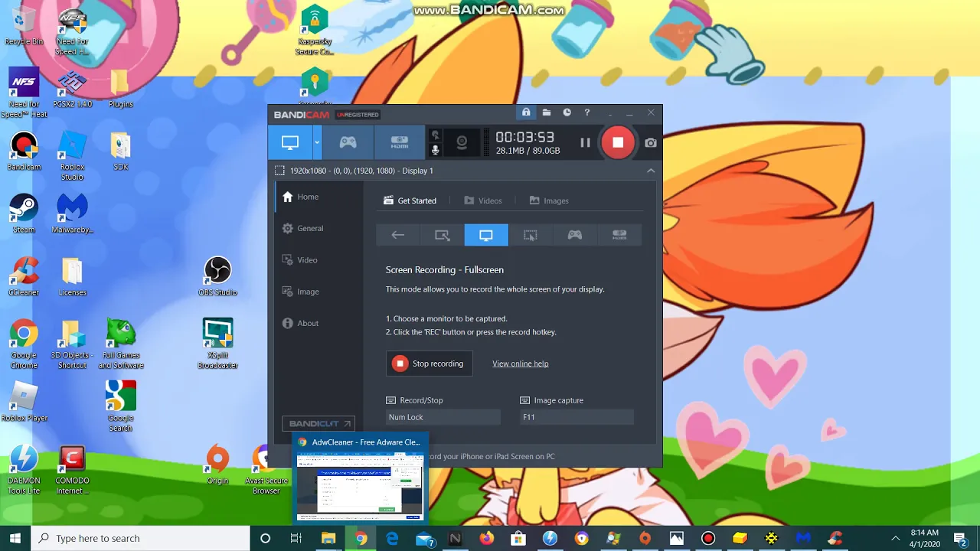Open Steam desktop icon
Image resolution: width=980 pixels, height=551 pixels.
(x=24, y=214)
